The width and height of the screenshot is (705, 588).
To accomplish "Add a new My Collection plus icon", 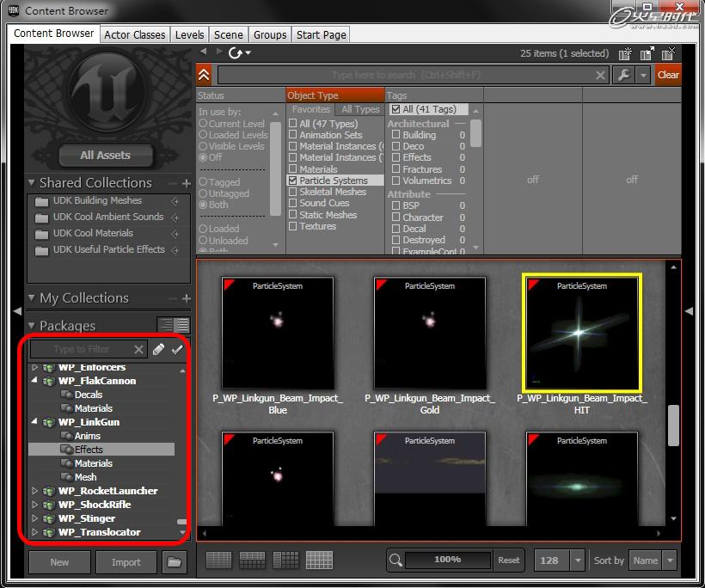I will [x=187, y=298].
